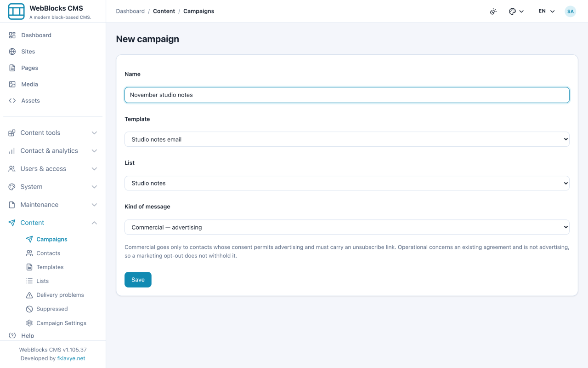Open the List select dropdown

tap(347, 183)
